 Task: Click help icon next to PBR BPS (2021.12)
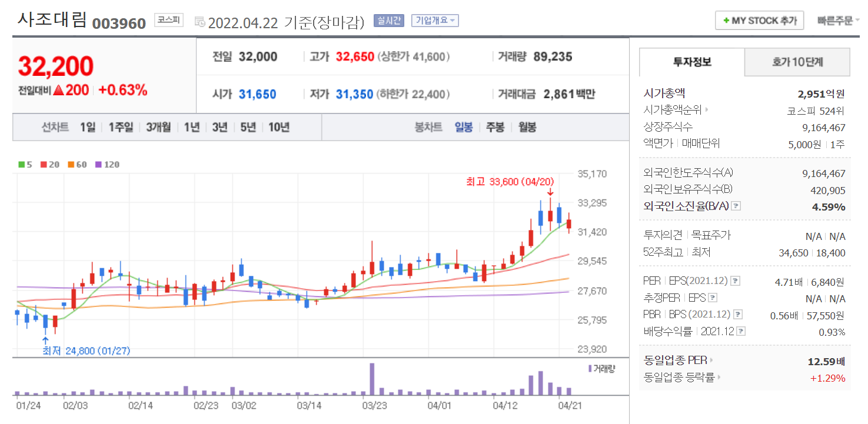(738, 315)
